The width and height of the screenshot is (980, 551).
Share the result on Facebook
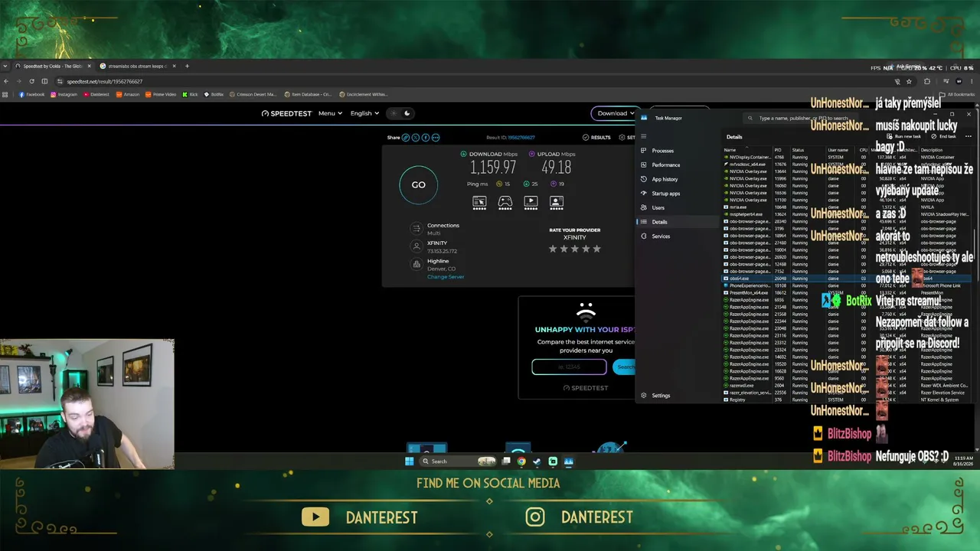pyautogui.click(x=426, y=138)
